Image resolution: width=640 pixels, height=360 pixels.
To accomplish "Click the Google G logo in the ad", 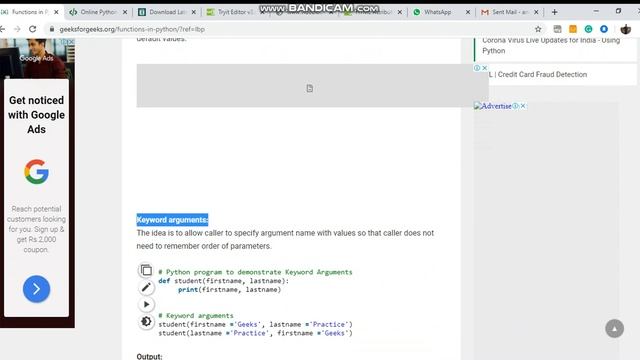I will (x=36, y=171).
